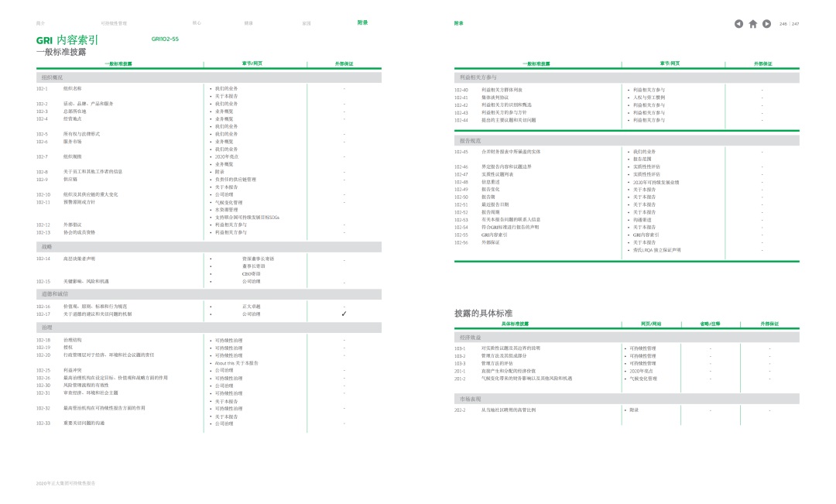Viewport: 836px width, 504px height.
Task: Switch to the 核心 tab
Action: click(197, 23)
